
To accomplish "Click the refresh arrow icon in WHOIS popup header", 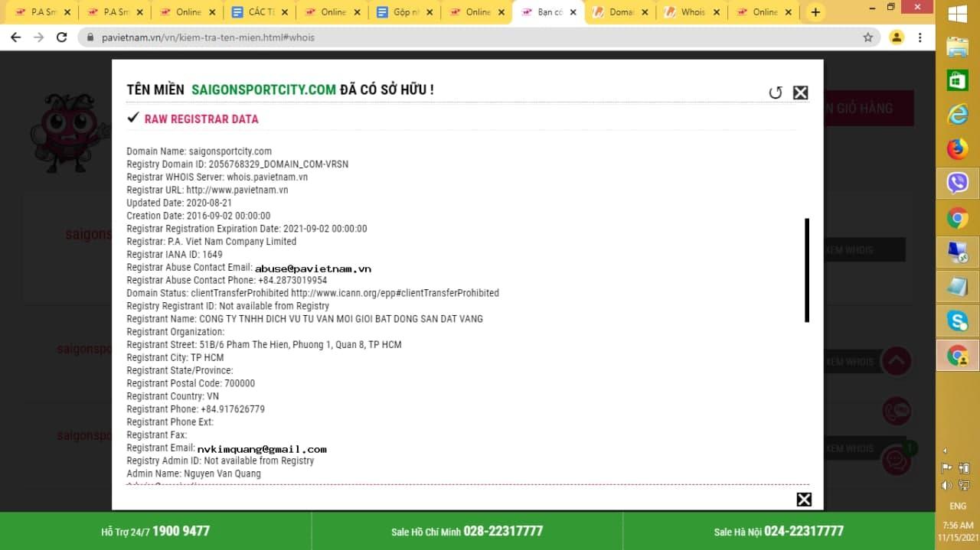I will click(x=776, y=93).
